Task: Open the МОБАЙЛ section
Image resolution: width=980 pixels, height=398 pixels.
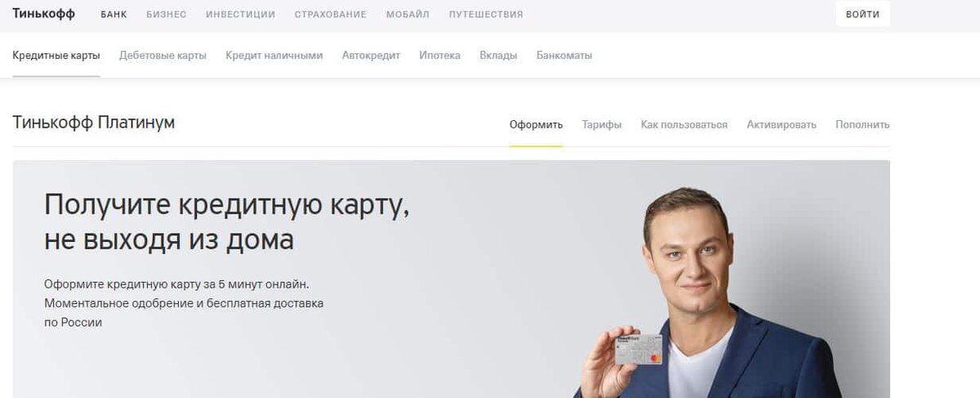Action: click(408, 15)
